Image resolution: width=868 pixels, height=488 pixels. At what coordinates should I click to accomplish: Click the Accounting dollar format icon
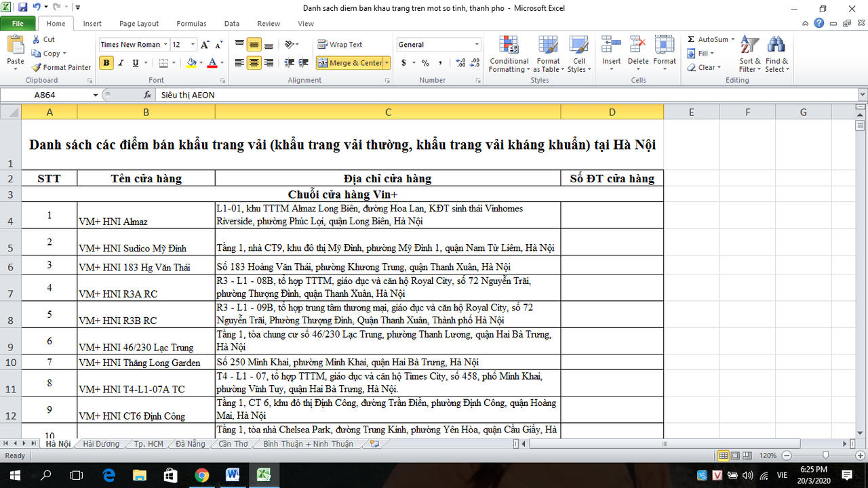[403, 63]
